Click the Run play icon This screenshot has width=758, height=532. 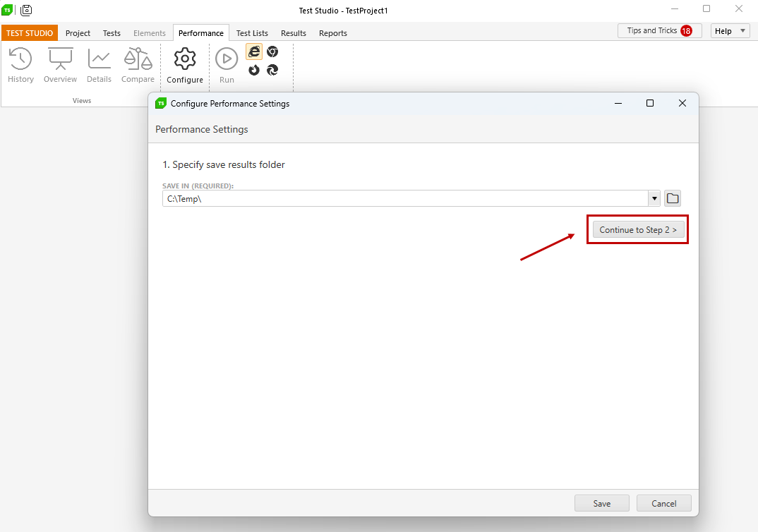point(227,59)
